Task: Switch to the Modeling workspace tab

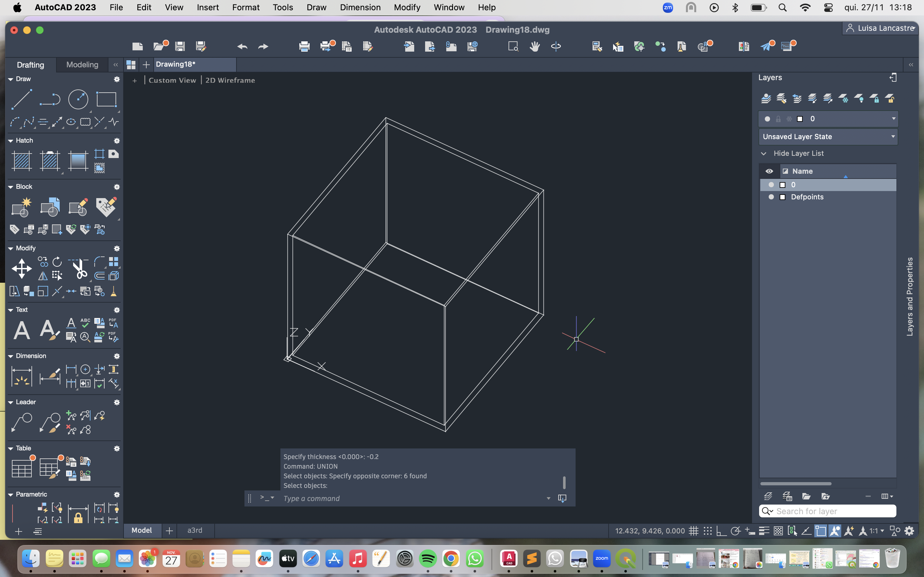Action: tap(82, 64)
